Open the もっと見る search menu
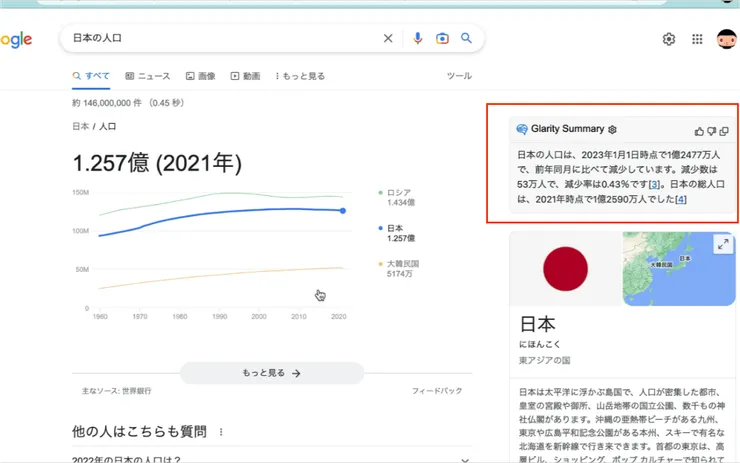Viewport: 740px width, 463px height. click(x=301, y=76)
